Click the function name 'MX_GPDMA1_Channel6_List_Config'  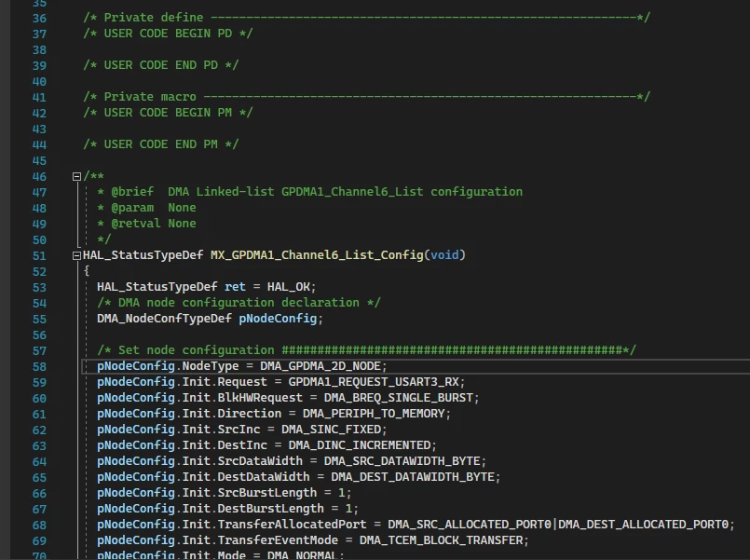tap(317, 255)
